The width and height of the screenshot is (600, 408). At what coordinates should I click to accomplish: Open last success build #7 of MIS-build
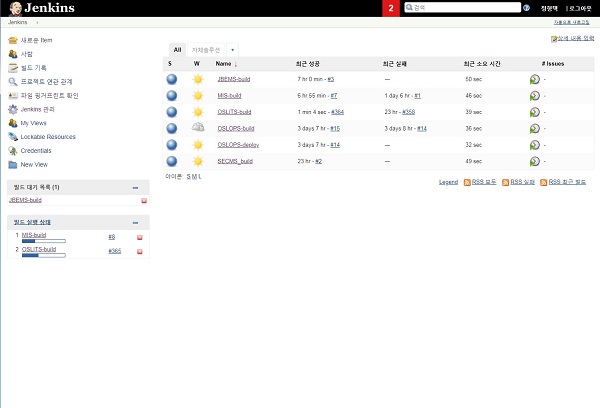[334, 96]
